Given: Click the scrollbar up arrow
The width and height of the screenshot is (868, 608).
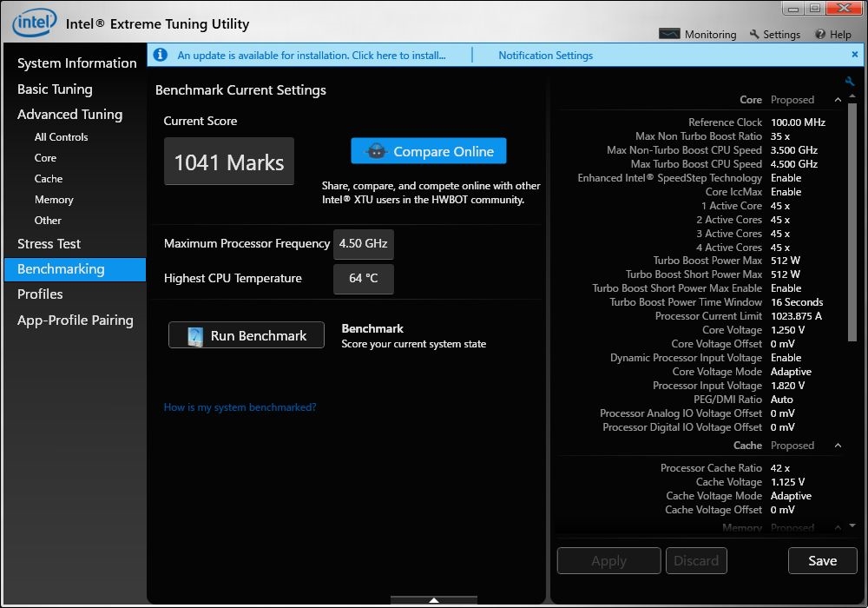Looking at the screenshot, I should 852,96.
